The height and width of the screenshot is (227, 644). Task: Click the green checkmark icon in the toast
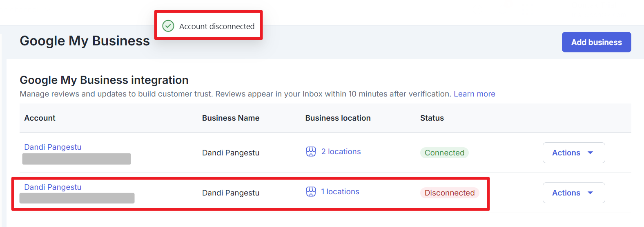coord(168,26)
